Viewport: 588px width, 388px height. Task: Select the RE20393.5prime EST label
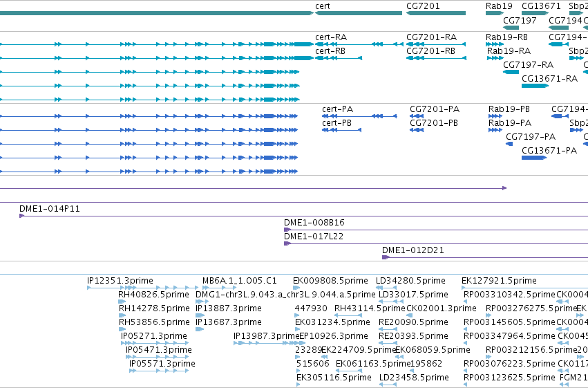point(413,336)
